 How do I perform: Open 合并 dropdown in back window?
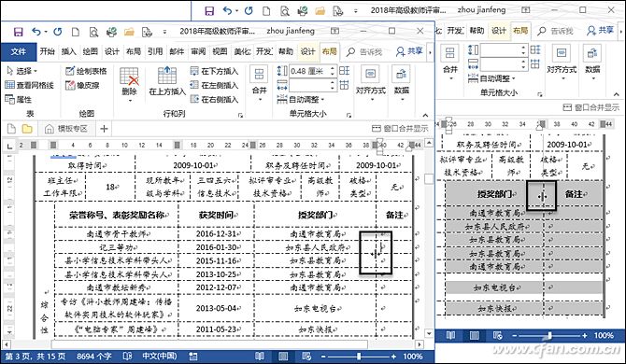click(450, 63)
